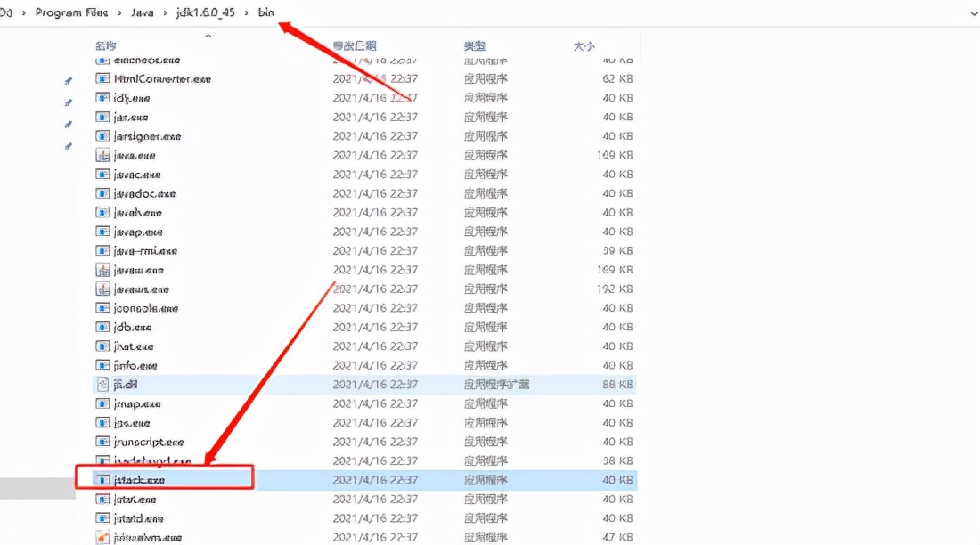This screenshot has height=545, width=980.
Task: Click the 47 KB size of jvisualvm.exe
Action: click(617, 538)
